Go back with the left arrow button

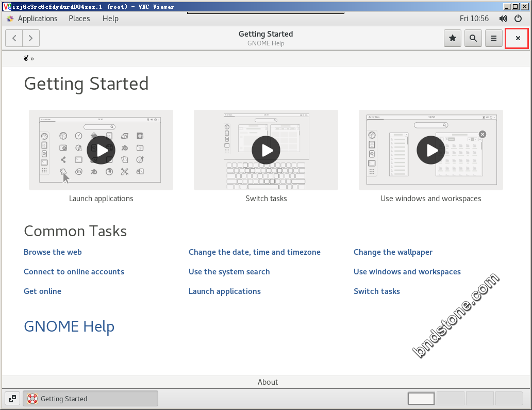pyautogui.click(x=14, y=38)
